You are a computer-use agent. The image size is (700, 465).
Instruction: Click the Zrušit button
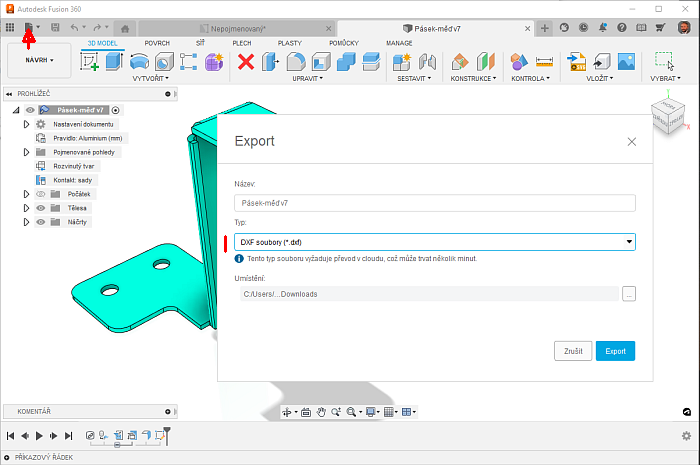pos(573,351)
